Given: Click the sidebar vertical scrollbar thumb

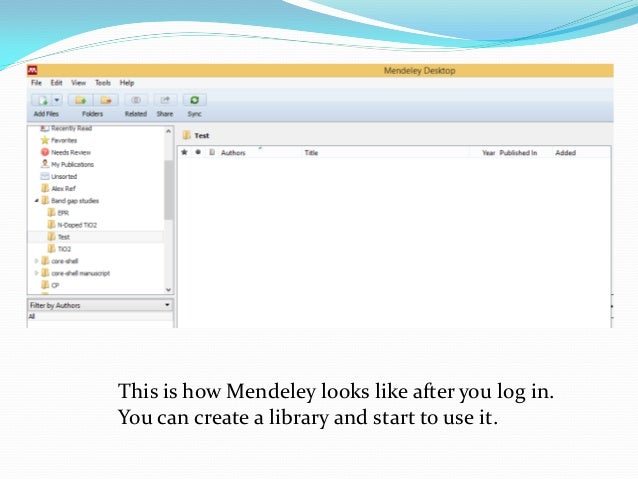Looking at the screenshot, I should click(168, 190).
